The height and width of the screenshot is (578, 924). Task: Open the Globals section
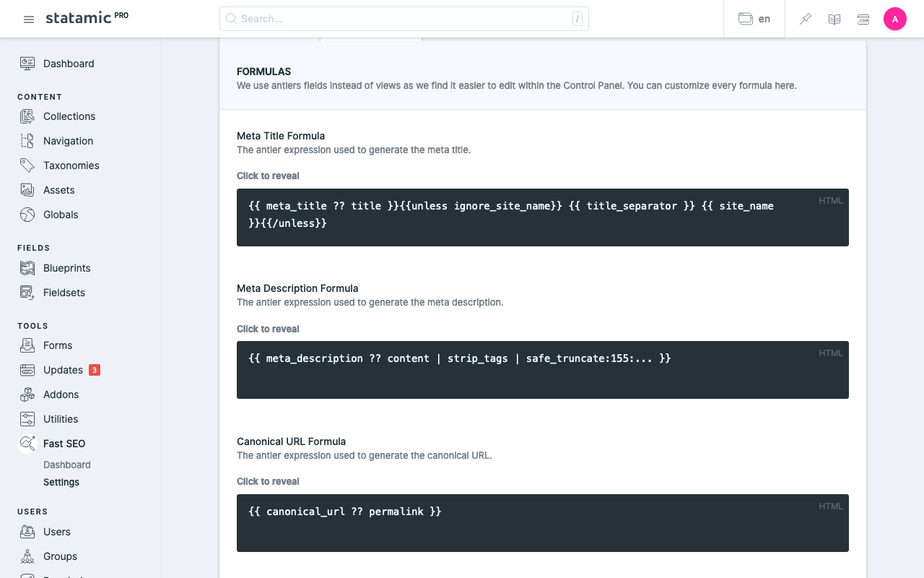61,215
